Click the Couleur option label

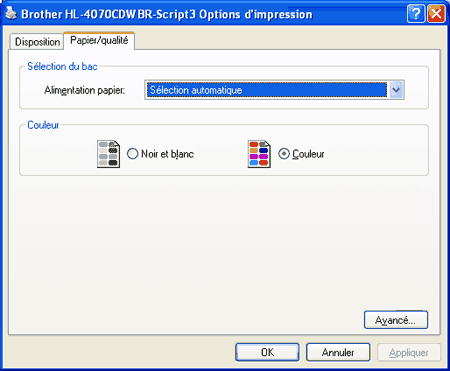point(308,154)
